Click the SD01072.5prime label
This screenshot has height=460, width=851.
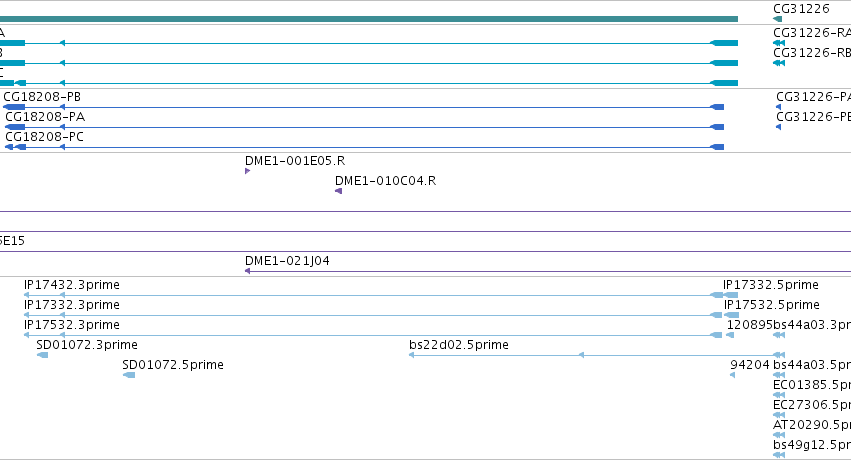coord(173,365)
